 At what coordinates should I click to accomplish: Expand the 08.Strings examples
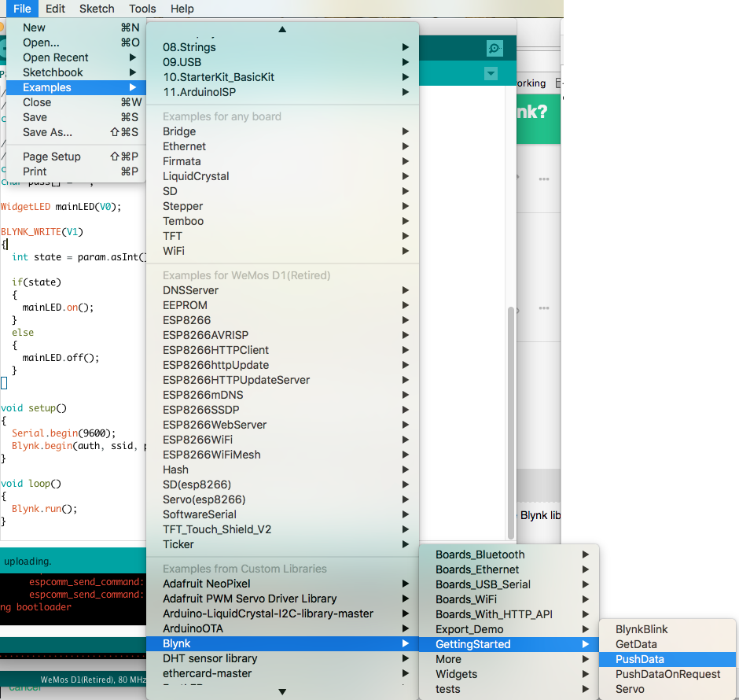[x=282, y=47]
